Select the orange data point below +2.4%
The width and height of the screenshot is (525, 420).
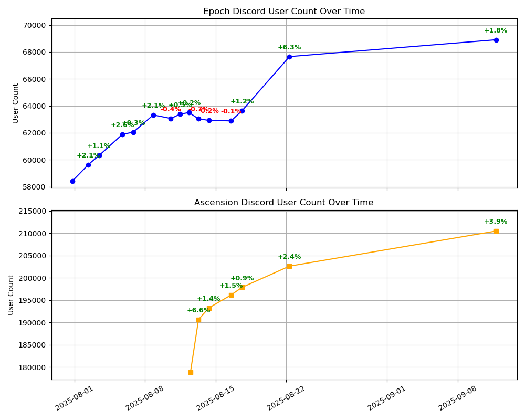pos(290,266)
